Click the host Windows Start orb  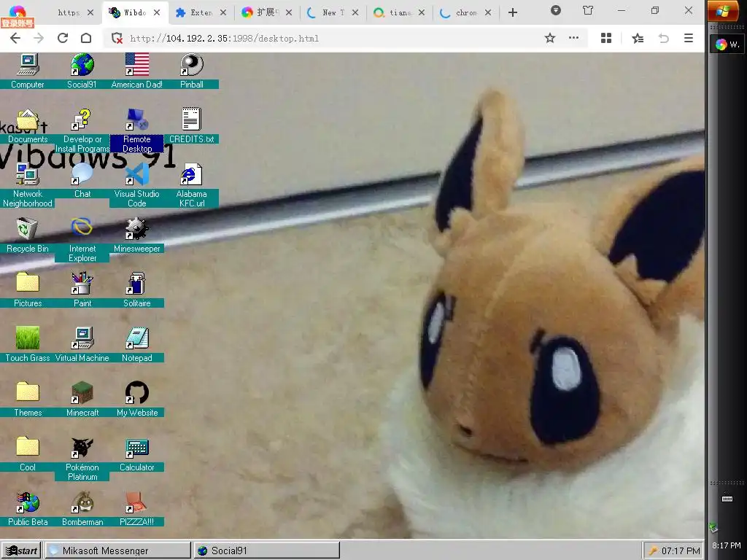coord(722,12)
